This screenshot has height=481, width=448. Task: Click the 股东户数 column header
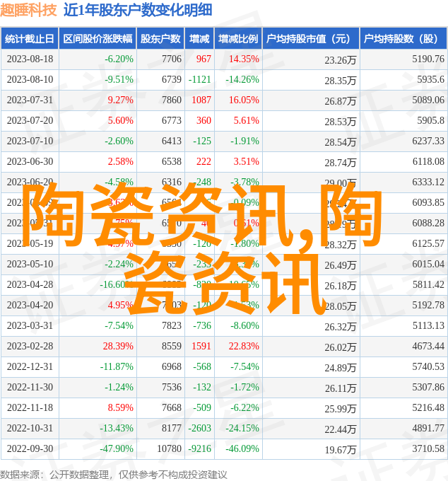point(160,39)
